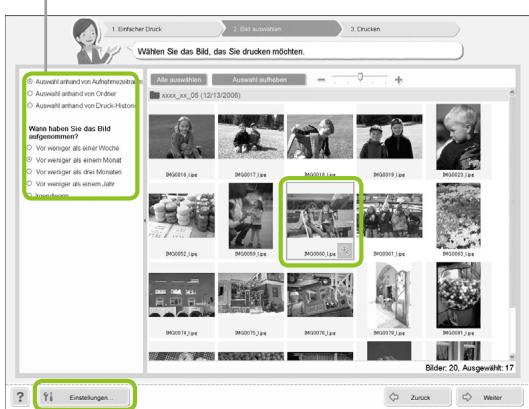Select thumbnail IMG0023 blond toddler portrait
Image resolution: width=529 pixels, height=409 pixels.
[458, 137]
